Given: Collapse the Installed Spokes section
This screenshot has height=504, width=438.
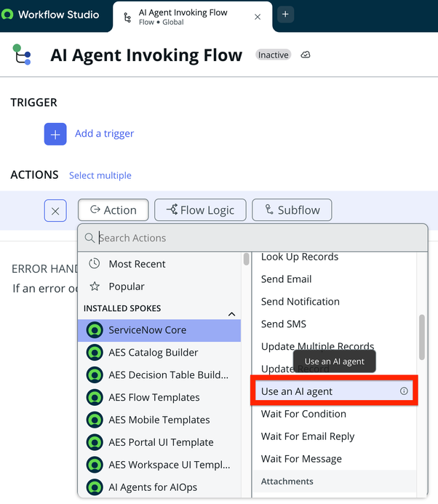Looking at the screenshot, I should (x=231, y=314).
